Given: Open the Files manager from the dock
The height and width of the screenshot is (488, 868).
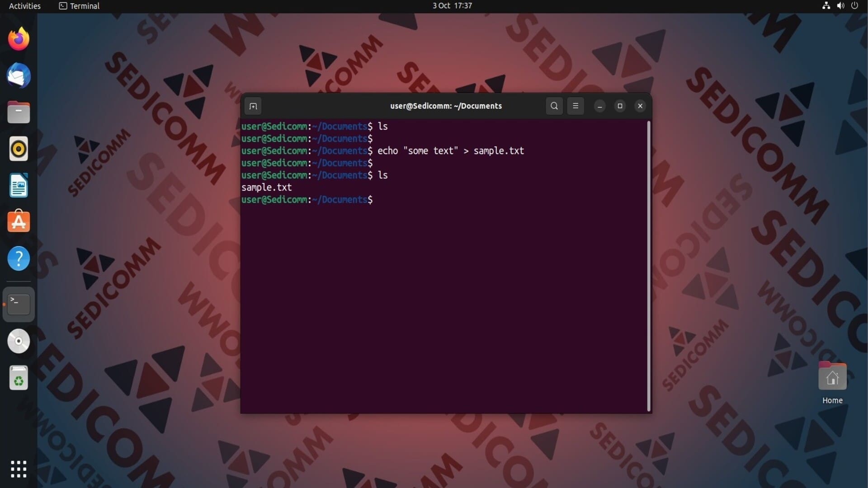Looking at the screenshot, I should point(19,112).
